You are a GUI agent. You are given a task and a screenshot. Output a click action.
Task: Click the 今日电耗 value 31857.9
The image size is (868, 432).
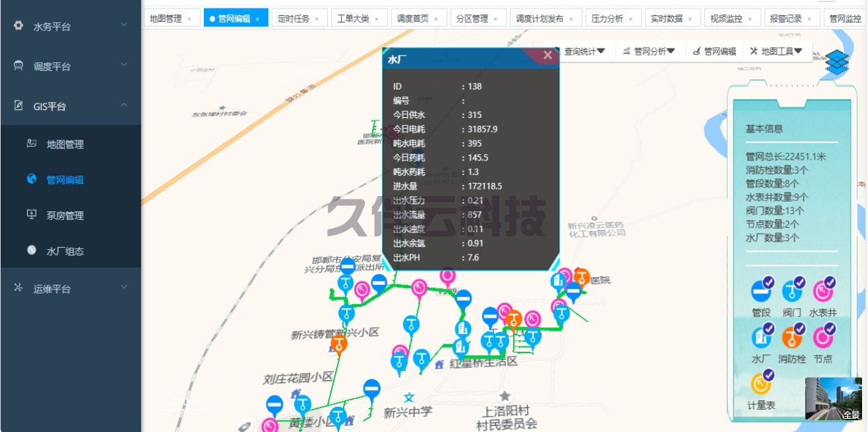pos(482,129)
